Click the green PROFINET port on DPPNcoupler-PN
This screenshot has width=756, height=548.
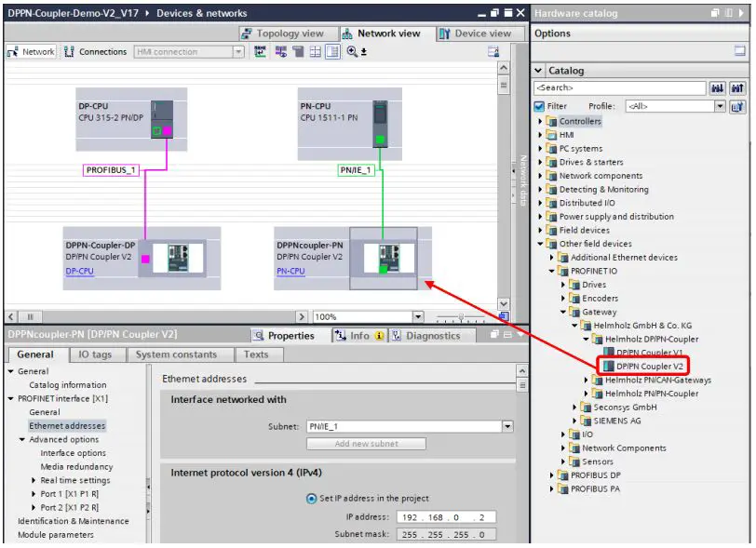[384, 270]
